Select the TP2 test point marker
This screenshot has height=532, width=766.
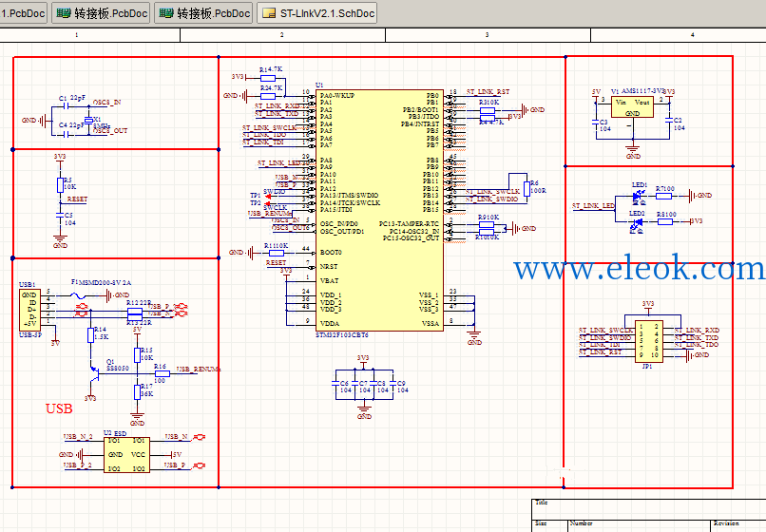pos(267,203)
